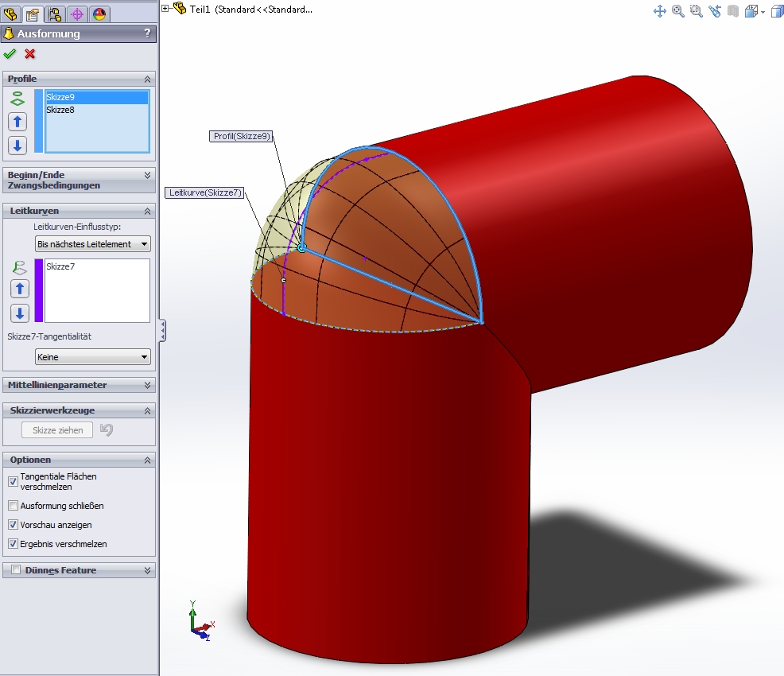Screen dimensions: 784x676
Task: Cancel the Ausformung with red X
Action: (30, 53)
